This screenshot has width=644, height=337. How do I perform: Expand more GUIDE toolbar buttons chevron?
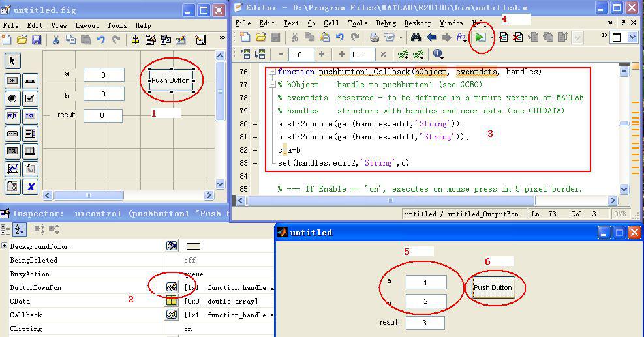pos(222,38)
